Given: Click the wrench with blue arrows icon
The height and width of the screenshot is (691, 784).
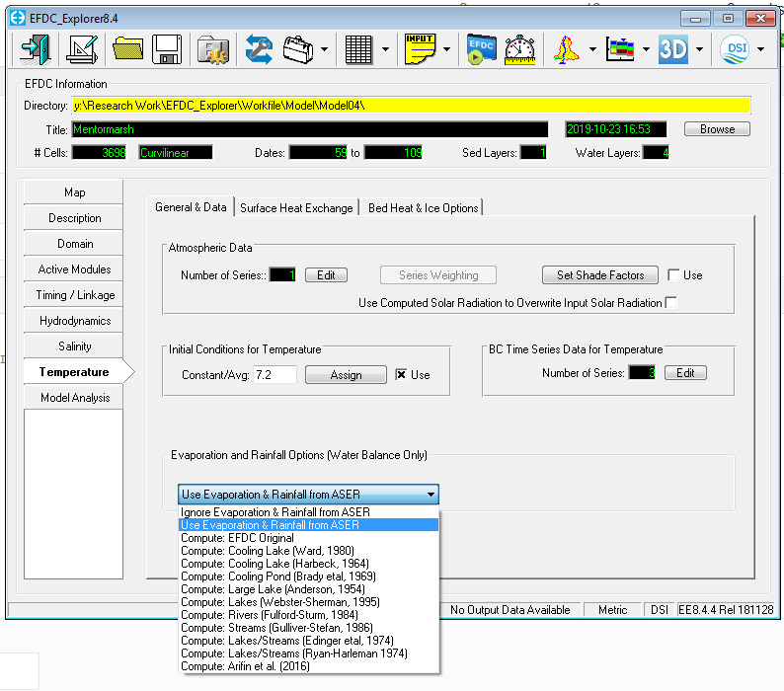Looking at the screenshot, I should pos(259,49).
